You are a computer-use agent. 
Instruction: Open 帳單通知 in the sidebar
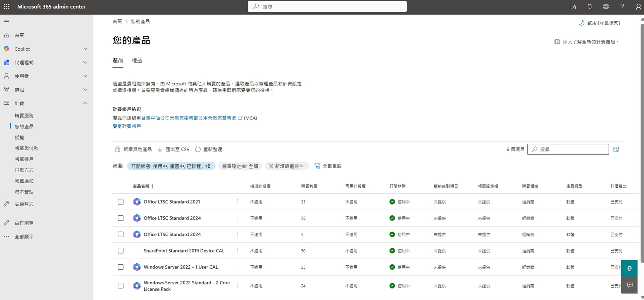click(24, 181)
